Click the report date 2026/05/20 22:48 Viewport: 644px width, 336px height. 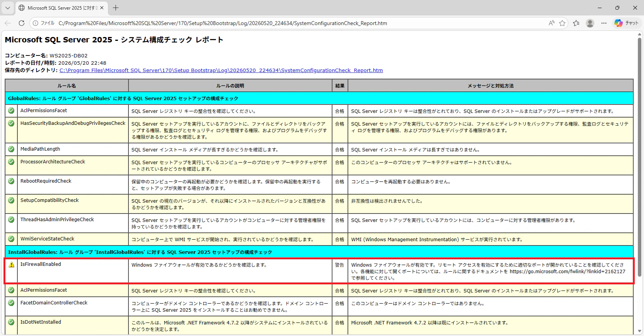pyautogui.click(x=82, y=63)
